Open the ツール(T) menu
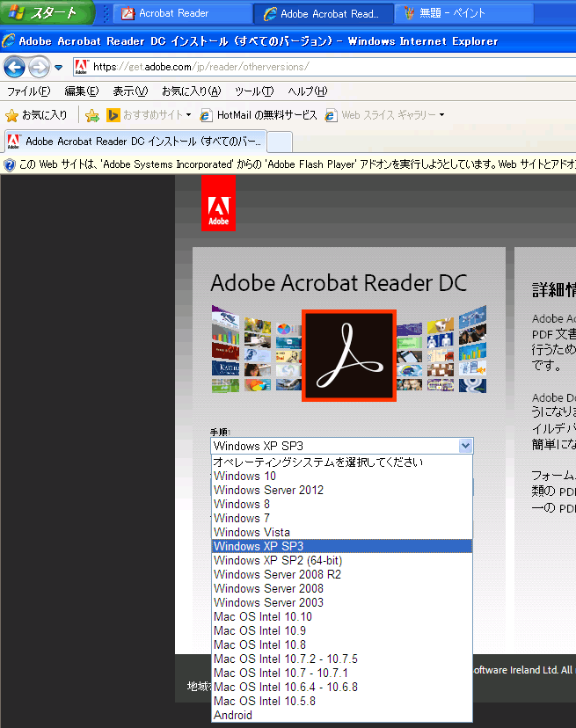This screenshot has width=576, height=728. 254,91
